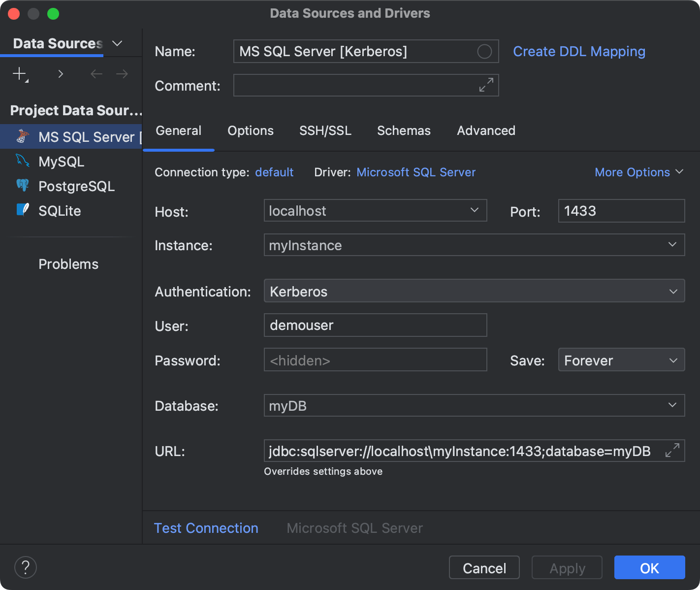Open the Authentication dropdown showing Kerberos
This screenshot has width=700, height=590.
[672, 291]
